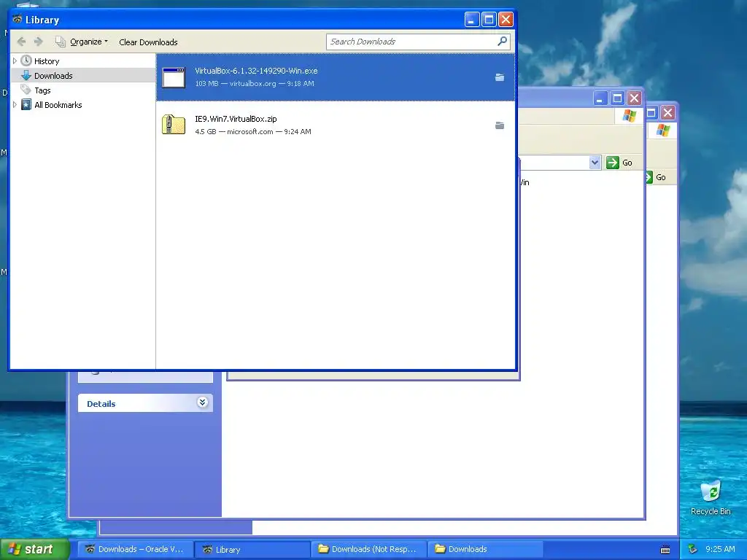Select Tags in the sidebar
The height and width of the screenshot is (560, 747).
[42, 90]
